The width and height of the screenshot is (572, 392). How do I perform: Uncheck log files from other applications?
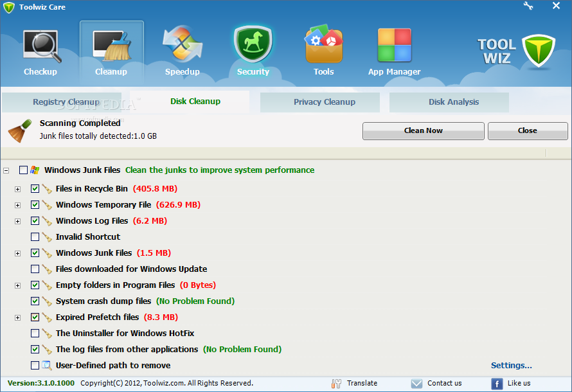(35, 349)
